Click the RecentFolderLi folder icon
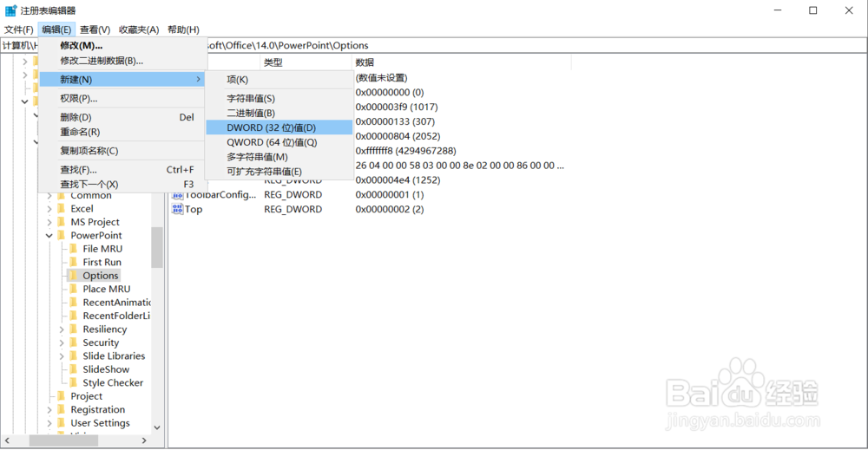Screen dimensions: 868x450 pyautogui.click(x=74, y=316)
